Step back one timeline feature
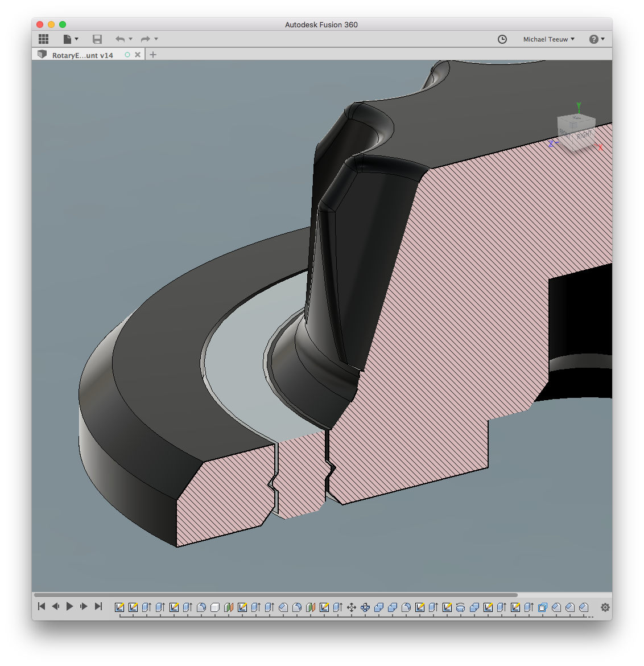 tap(55, 606)
